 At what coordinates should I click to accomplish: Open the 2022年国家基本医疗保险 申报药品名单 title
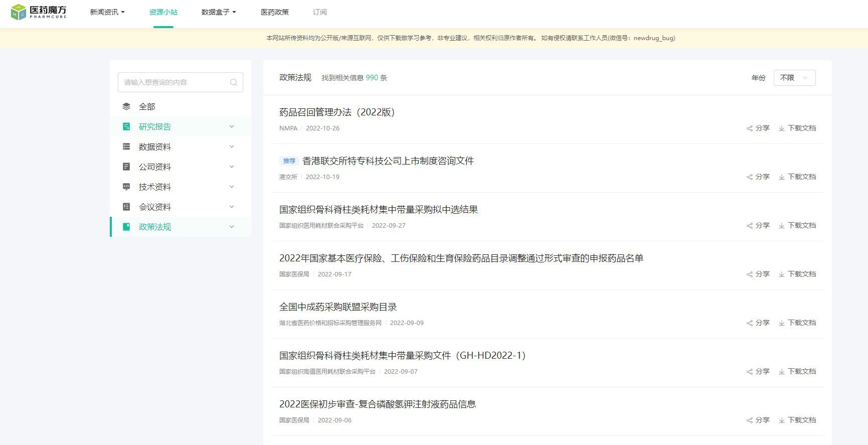coord(461,258)
